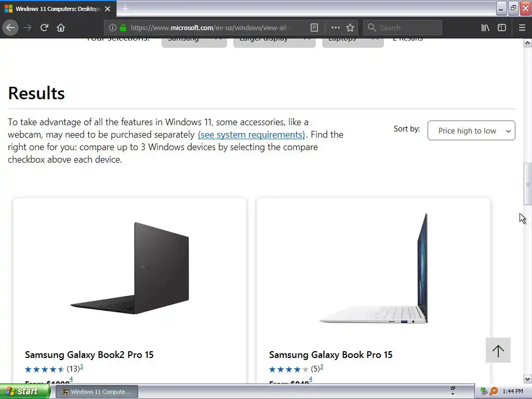Bookmark this page with the star
Viewport: 532px width, 399px height.
[x=350, y=28]
